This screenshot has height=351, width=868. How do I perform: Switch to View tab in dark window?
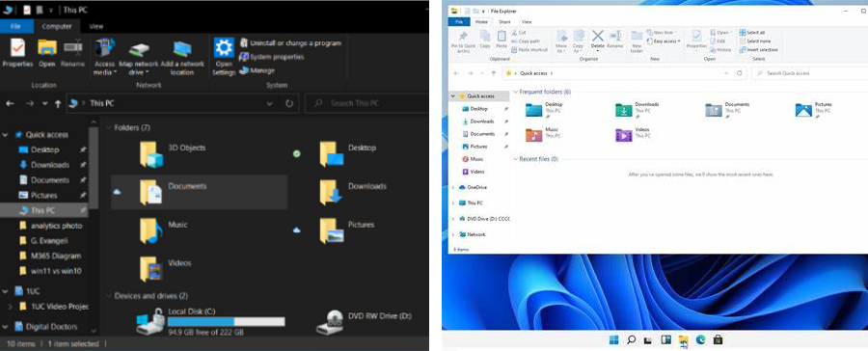pos(95,26)
